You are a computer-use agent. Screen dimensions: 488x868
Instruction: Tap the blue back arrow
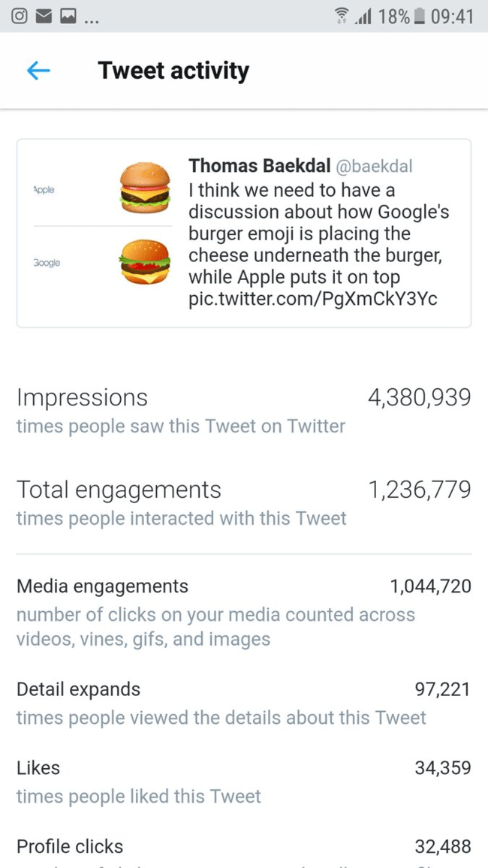pos(38,71)
